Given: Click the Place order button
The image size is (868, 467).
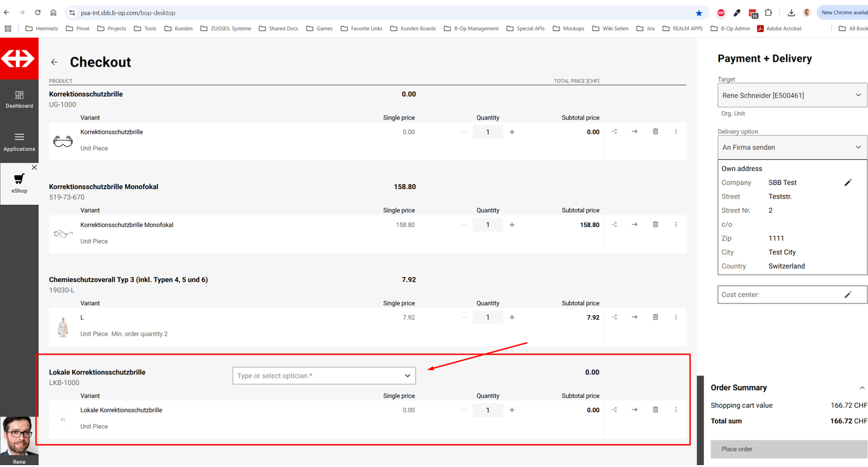Looking at the screenshot, I should (x=788, y=449).
